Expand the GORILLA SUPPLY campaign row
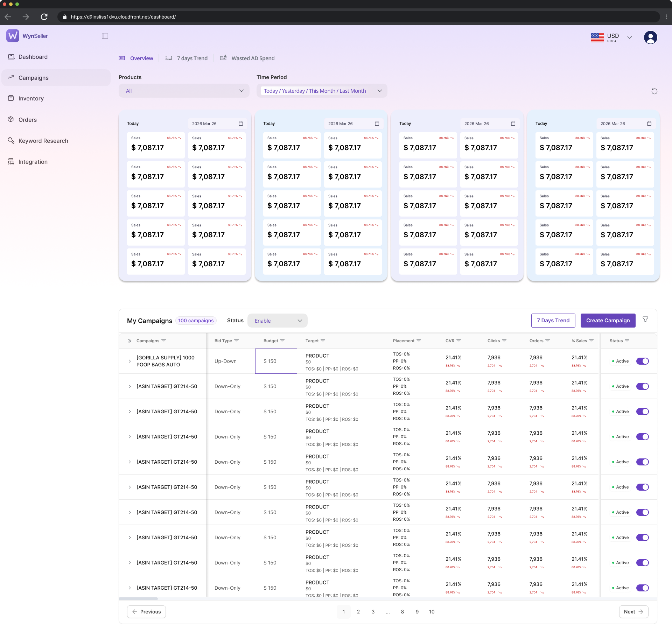 [129, 361]
